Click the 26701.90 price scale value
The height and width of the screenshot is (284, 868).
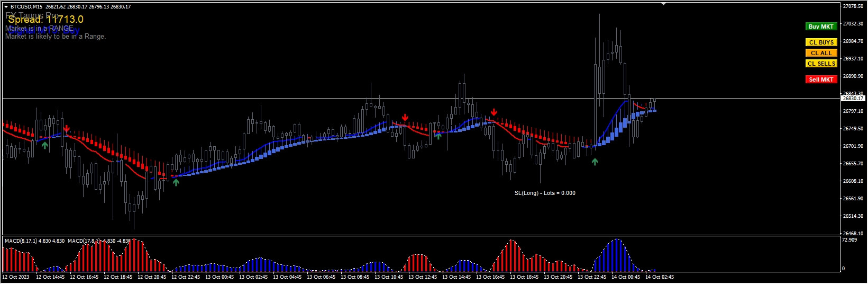(853, 146)
